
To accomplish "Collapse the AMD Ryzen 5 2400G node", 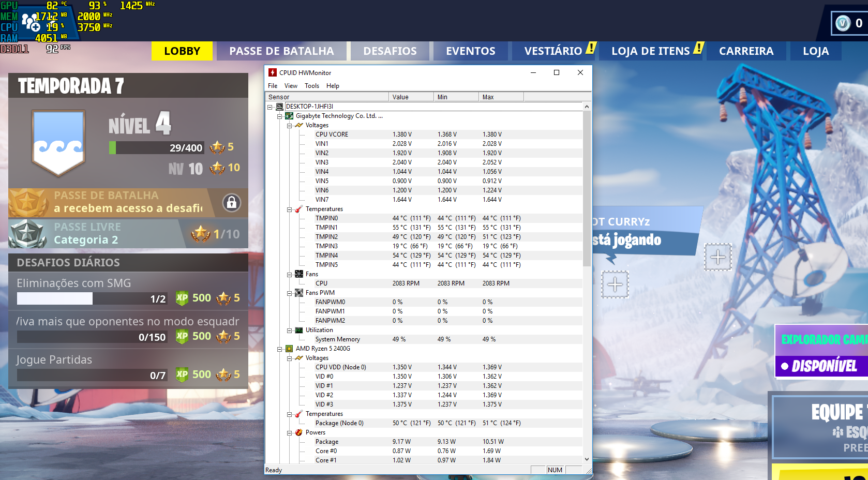I will pyautogui.click(x=280, y=349).
